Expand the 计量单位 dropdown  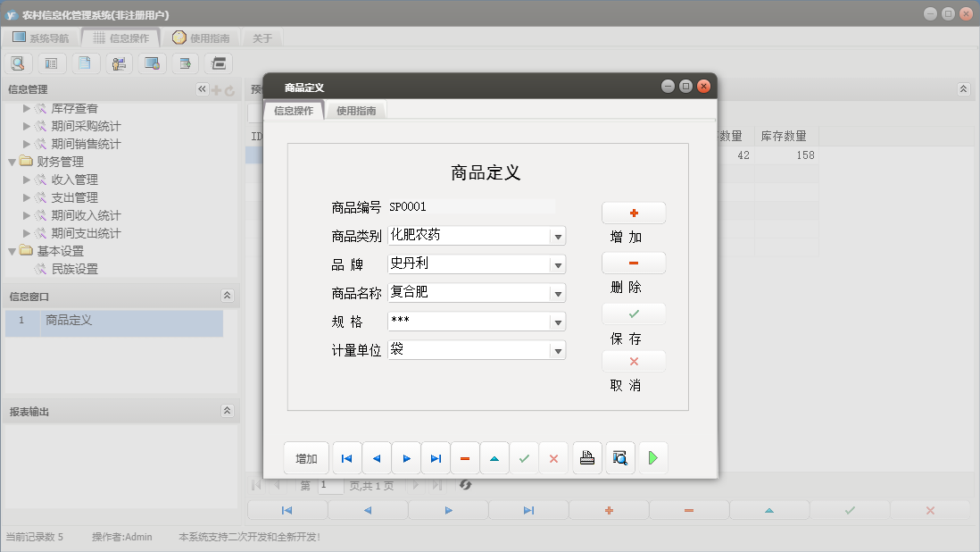[558, 350]
